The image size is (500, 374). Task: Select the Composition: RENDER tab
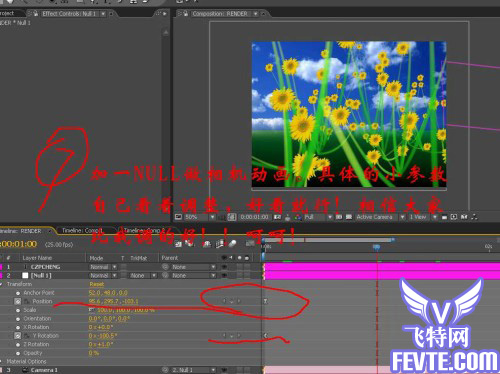[220, 14]
